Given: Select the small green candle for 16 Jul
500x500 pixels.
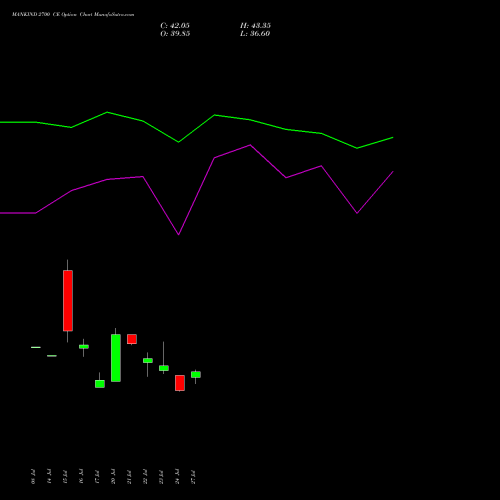Looking at the screenshot, I should pyautogui.click(x=84, y=347).
